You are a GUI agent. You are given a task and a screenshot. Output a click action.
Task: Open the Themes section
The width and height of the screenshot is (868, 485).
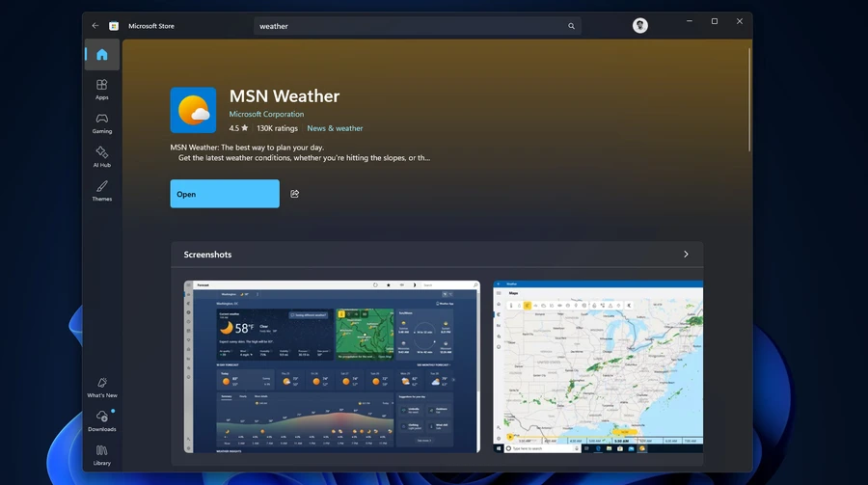[x=102, y=191]
